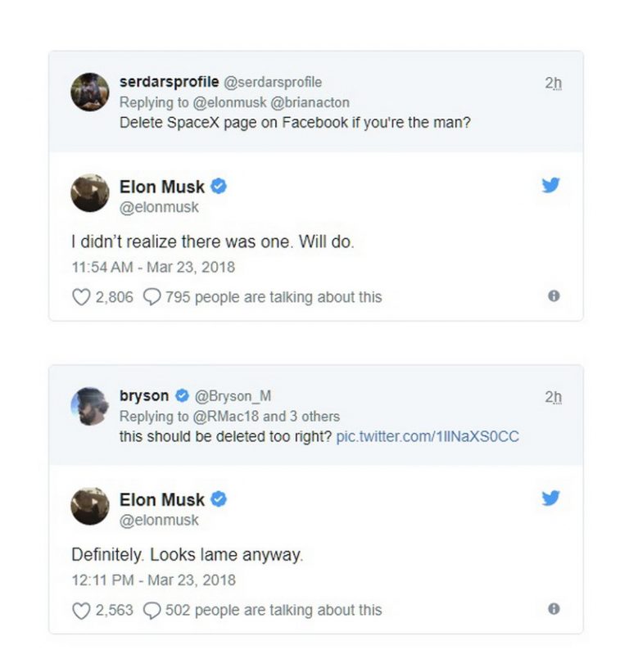Viewport: 629px width, 672px height.
Task: Click 2h timestamp on serdarsprofile reply
Action: [x=553, y=83]
